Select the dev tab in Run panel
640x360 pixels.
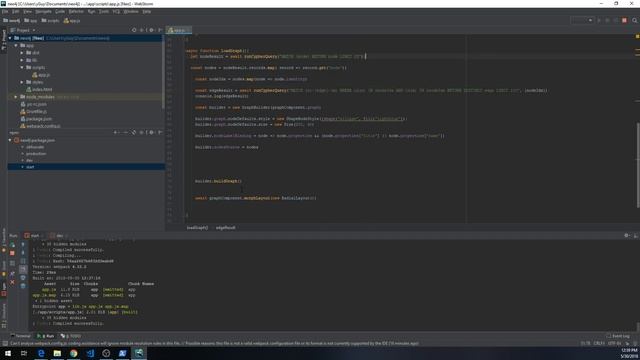point(58,236)
